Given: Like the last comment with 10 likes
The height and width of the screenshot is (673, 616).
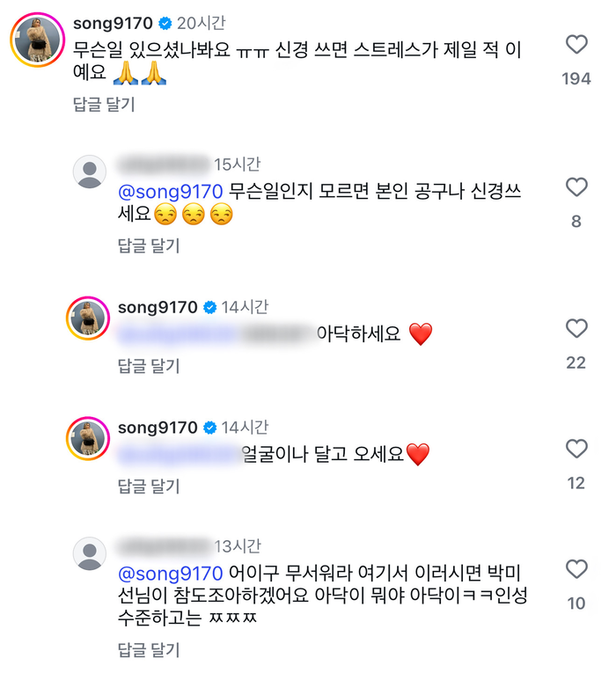Looking at the screenshot, I should tap(576, 568).
